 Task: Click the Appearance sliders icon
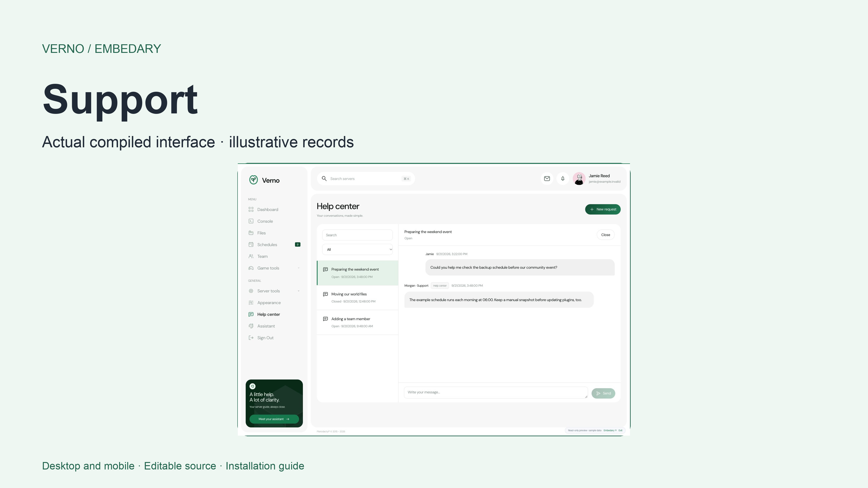click(251, 303)
